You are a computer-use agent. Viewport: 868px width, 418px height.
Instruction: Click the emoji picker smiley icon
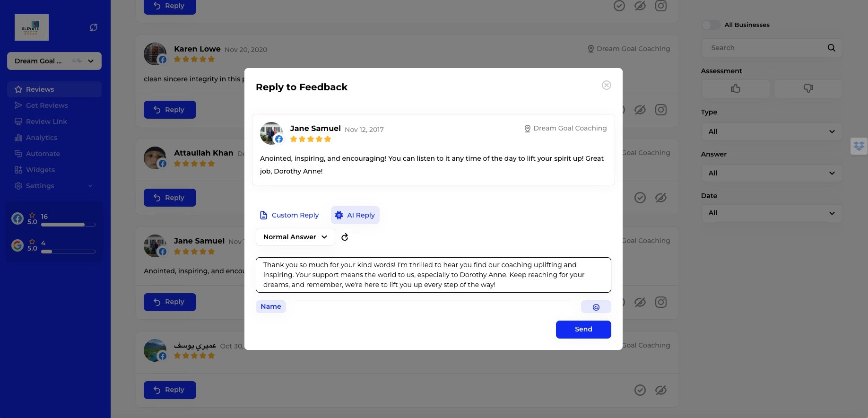click(x=596, y=307)
